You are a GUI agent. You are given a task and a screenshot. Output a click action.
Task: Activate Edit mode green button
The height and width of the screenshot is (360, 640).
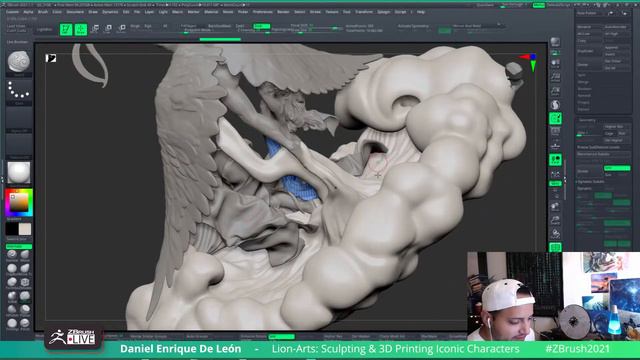[66, 29]
